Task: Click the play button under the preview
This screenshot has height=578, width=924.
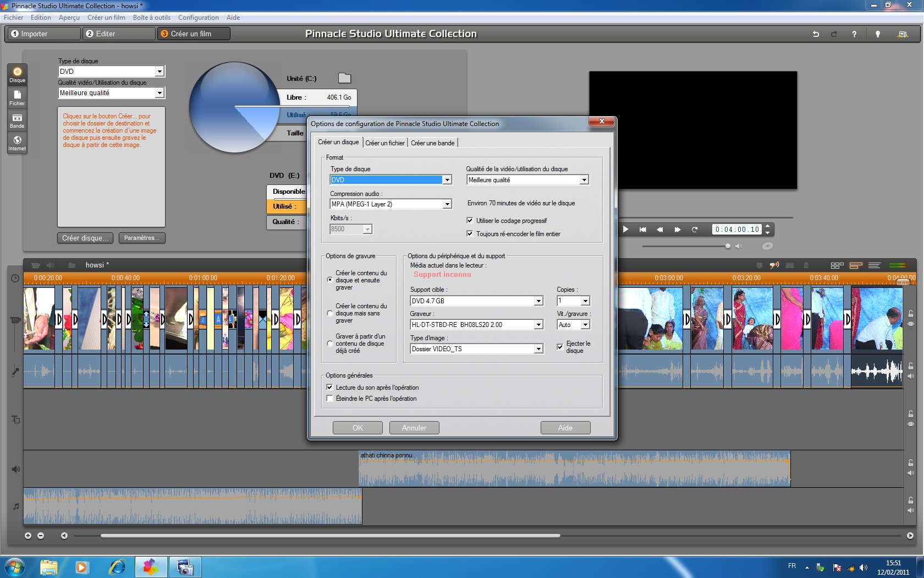Action: [625, 230]
